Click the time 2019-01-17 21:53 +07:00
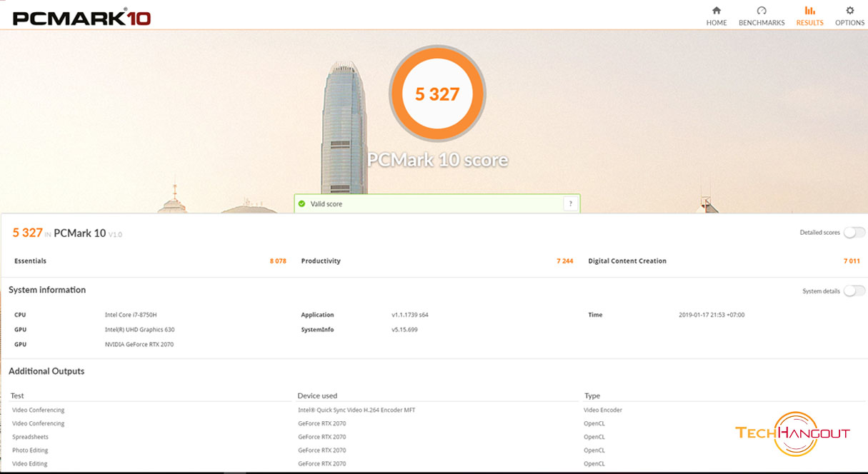This screenshot has height=474, width=868. pos(712,315)
